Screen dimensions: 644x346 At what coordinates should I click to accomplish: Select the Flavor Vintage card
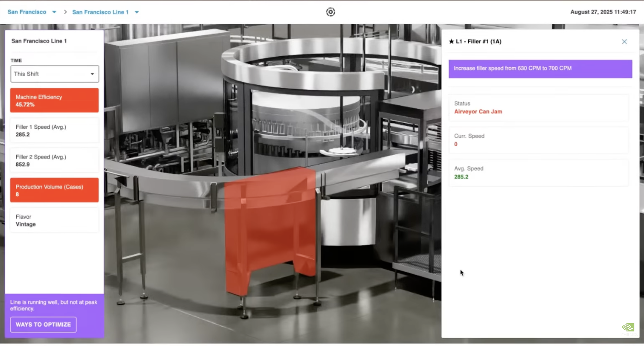pos(54,220)
